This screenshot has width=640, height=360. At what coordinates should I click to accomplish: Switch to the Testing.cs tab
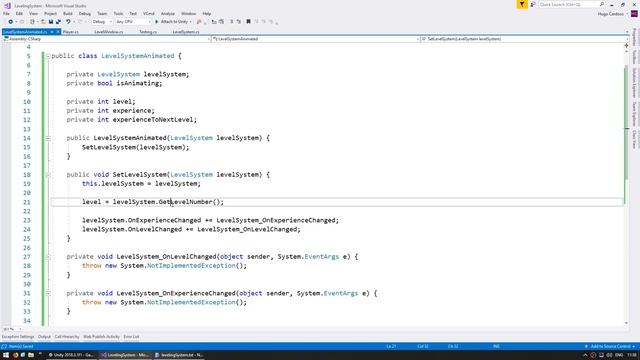click(x=148, y=32)
